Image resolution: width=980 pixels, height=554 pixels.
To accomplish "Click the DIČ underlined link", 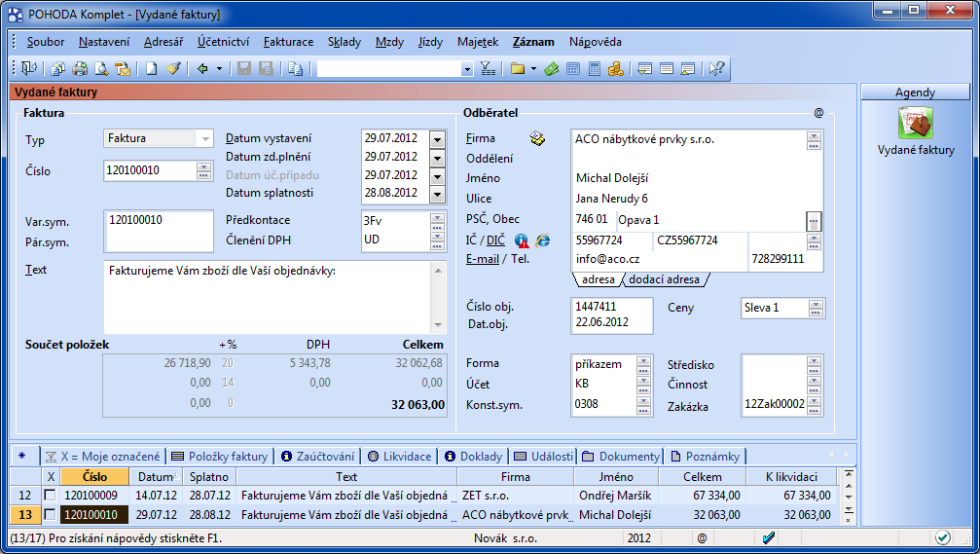I will point(495,240).
